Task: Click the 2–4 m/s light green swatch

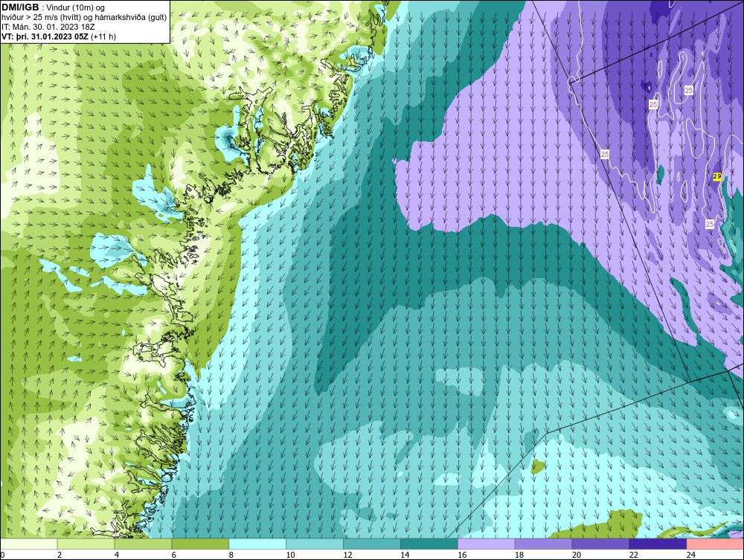Action: tap(86, 544)
